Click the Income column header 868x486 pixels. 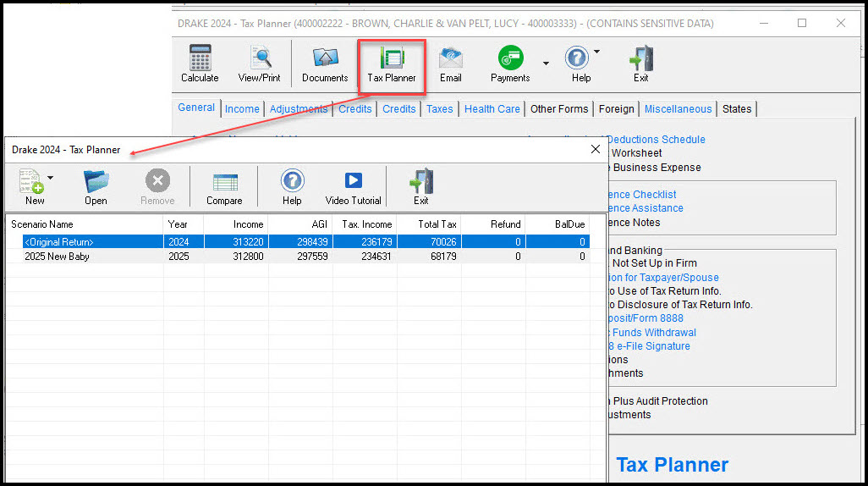coord(236,224)
